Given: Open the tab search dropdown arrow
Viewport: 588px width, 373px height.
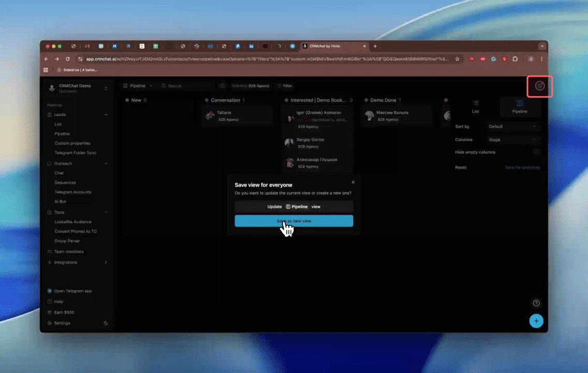Looking at the screenshot, I should click(542, 46).
